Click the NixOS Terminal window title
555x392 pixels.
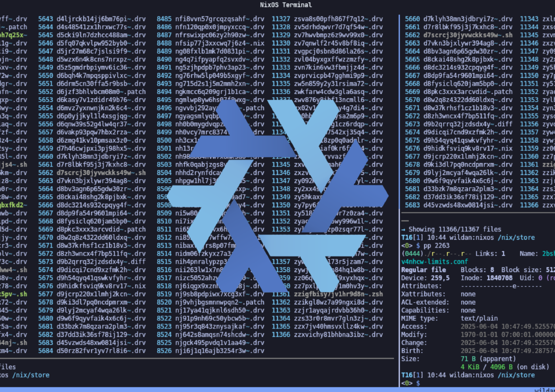tap(285, 5)
